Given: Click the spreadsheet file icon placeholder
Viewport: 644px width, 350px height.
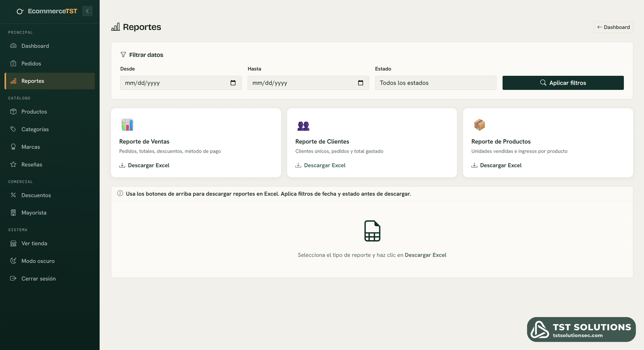Looking at the screenshot, I should 372,231.
